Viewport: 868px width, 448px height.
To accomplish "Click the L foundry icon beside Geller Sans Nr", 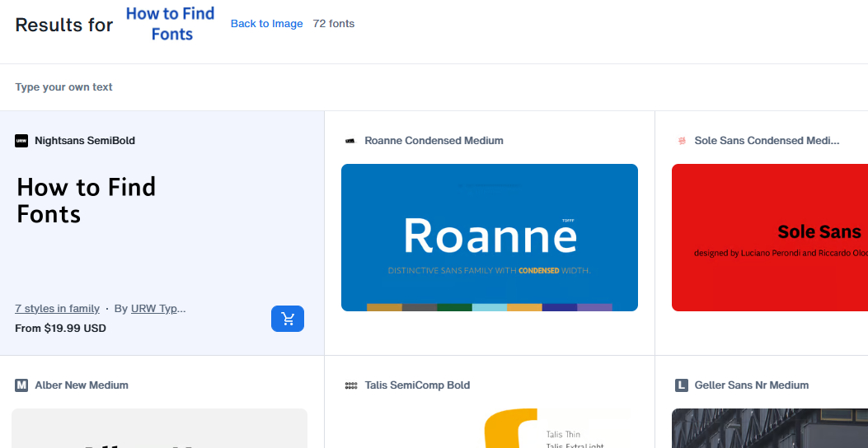I will (x=682, y=385).
